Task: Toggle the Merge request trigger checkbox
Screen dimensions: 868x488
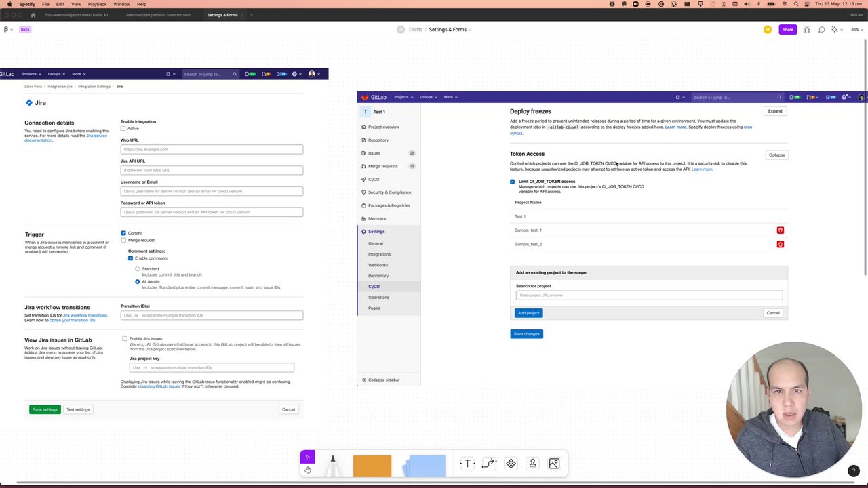Action: coord(123,240)
